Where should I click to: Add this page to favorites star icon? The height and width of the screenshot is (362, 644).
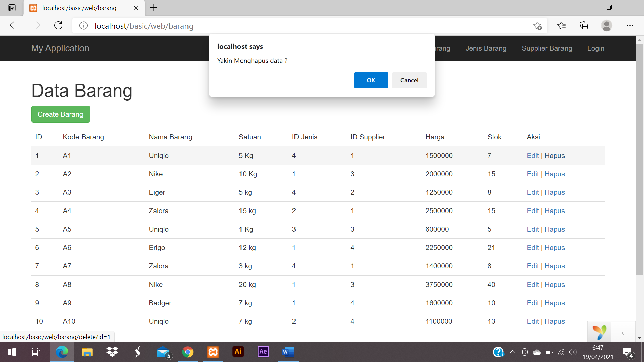tap(537, 26)
